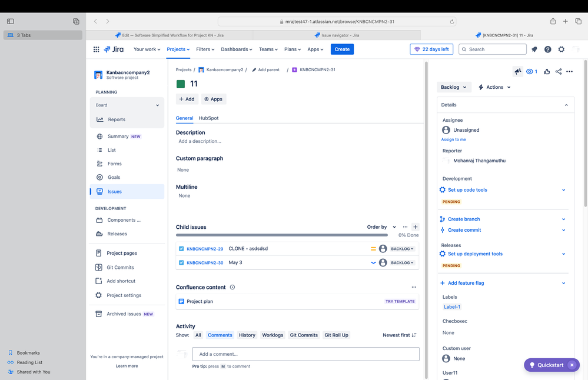Click the Jira logo

tap(114, 49)
